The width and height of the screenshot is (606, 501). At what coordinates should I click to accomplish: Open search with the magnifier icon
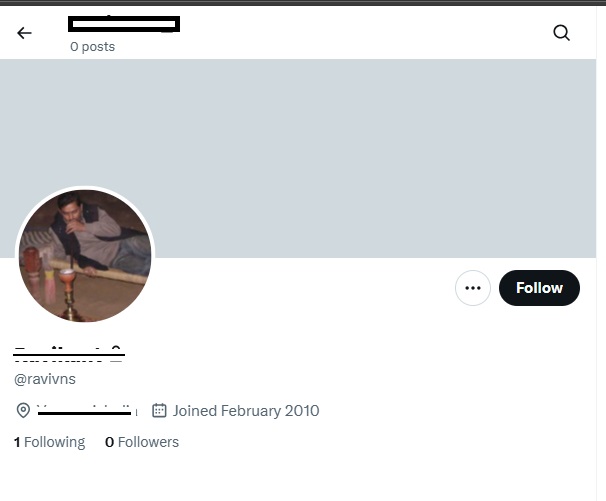coord(561,33)
